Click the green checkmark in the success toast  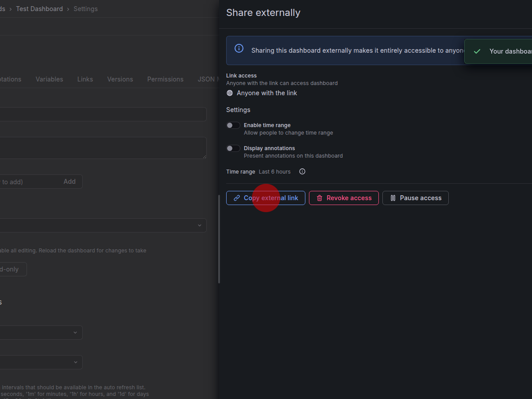[477, 51]
